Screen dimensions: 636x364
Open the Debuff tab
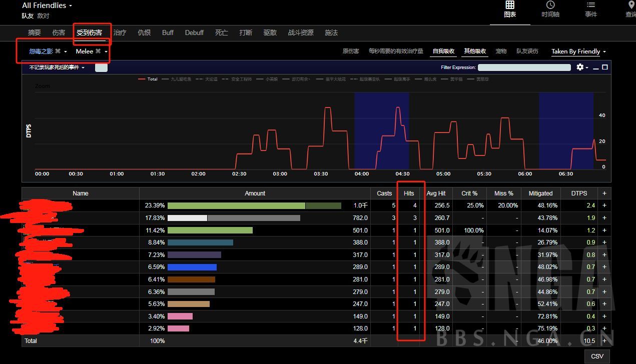coord(194,32)
